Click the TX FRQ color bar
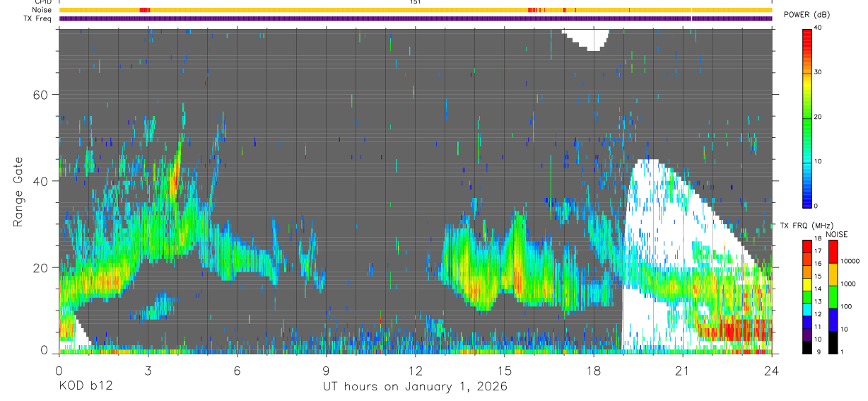This screenshot has height=401, width=868. pyautogui.click(x=807, y=296)
